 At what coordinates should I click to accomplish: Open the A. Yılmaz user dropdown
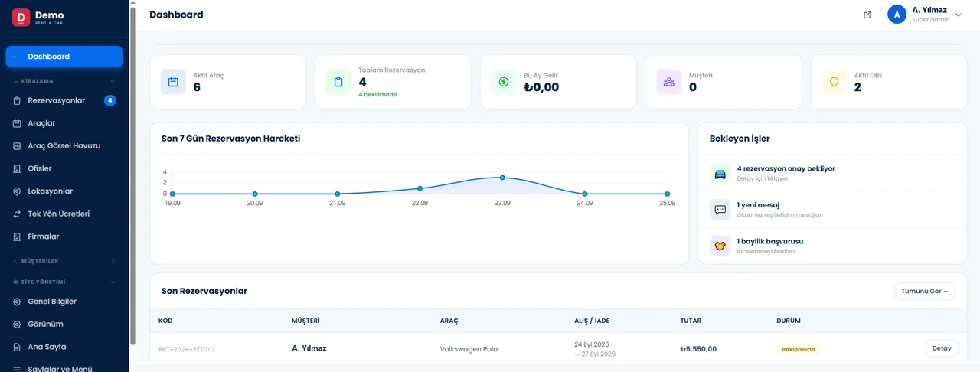click(x=924, y=15)
